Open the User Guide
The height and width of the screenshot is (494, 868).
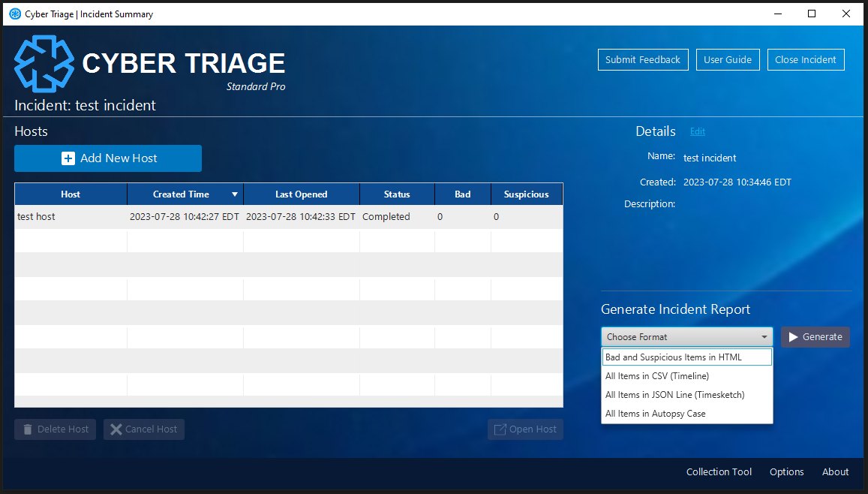728,60
